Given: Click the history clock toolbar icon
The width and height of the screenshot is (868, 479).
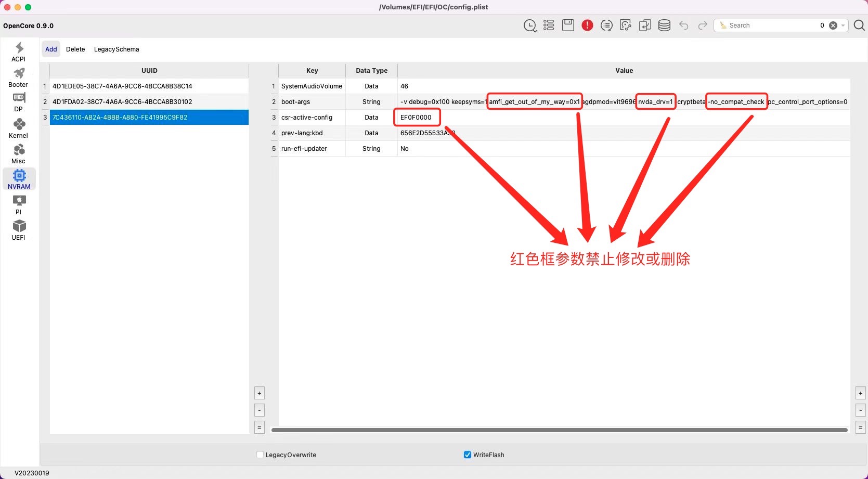Looking at the screenshot, I should point(530,25).
